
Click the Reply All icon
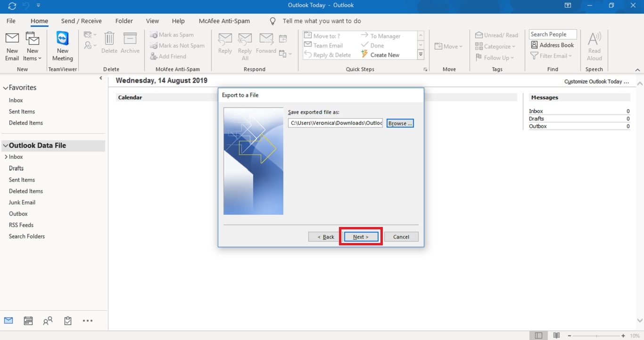[245, 47]
